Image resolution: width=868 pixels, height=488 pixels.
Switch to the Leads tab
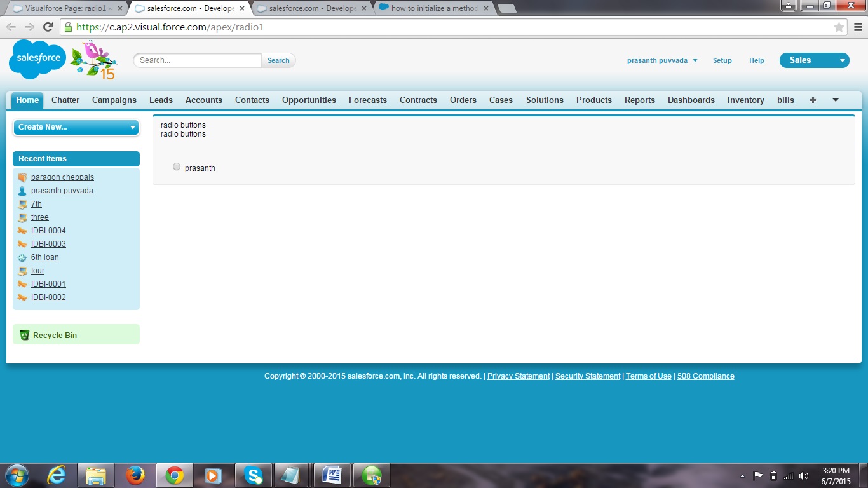[161, 100]
